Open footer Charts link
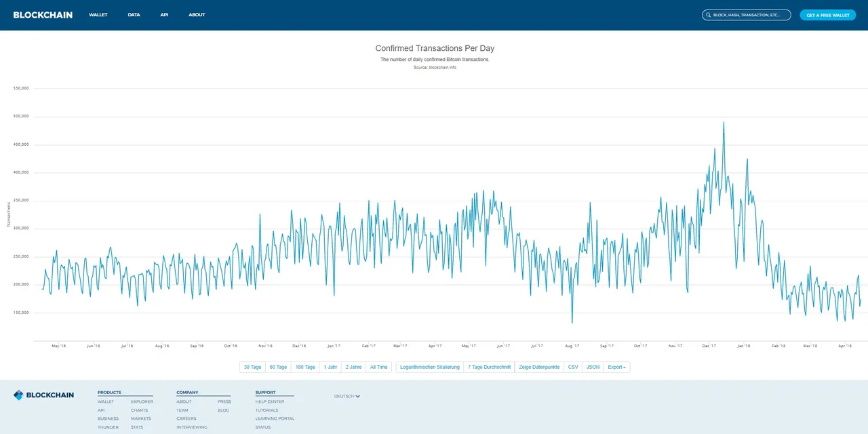Image resolution: width=868 pixels, height=434 pixels. pos(139,410)
